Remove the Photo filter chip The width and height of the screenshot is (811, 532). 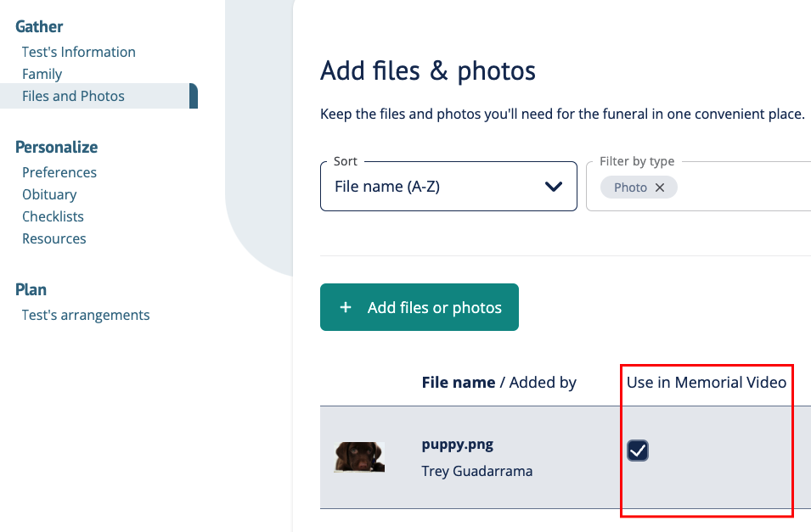point(660,188)
